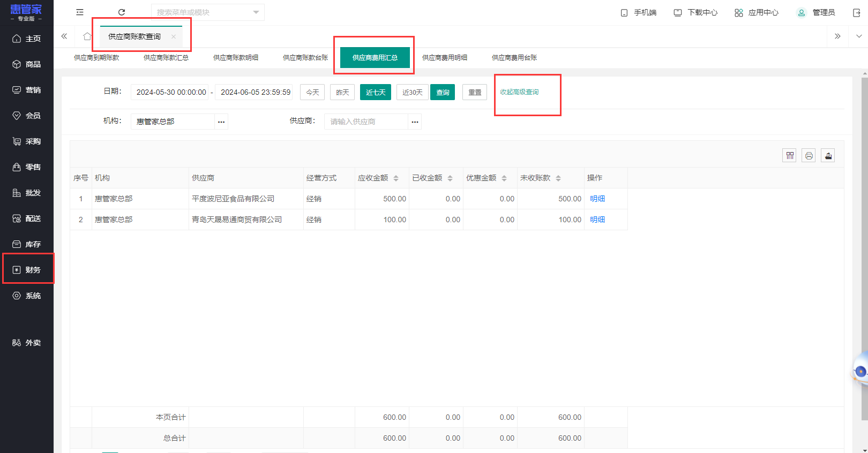
Task: Open 下载中心 download center
Action: click(695, 12)
